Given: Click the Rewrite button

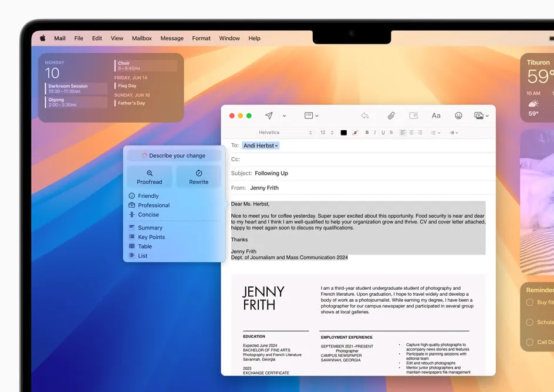Looking at the screenshot, I should coord(198,177).
